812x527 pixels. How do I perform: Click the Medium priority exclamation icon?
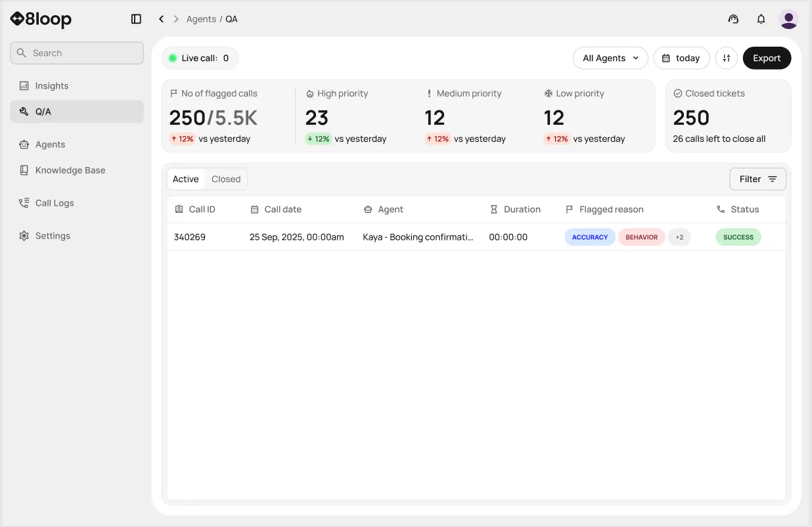click(429, 93)
